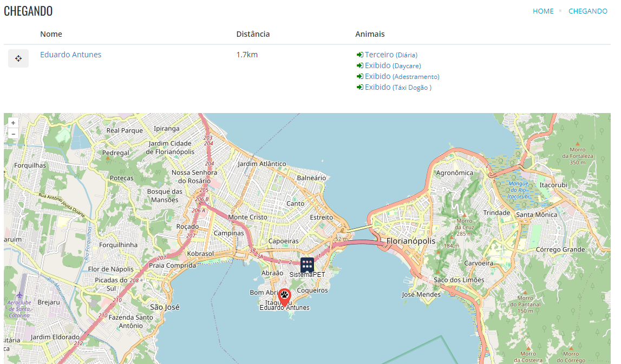Click green check-in icon next to Terceiro
The image size is (621, 364).
pyautogui.click(x=359, y=55)
